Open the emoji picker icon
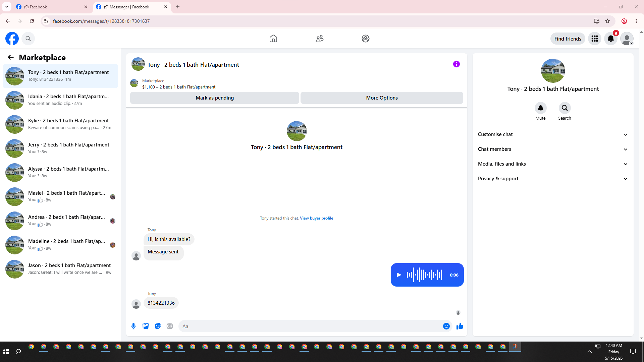The image size is (644, 362). pos(446,326)
